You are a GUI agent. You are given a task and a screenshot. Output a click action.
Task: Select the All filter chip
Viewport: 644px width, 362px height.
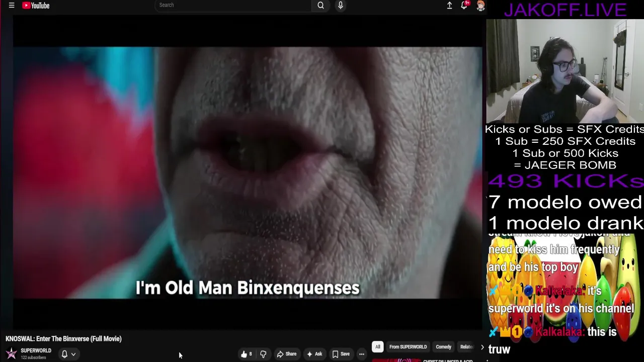point(377,347)
